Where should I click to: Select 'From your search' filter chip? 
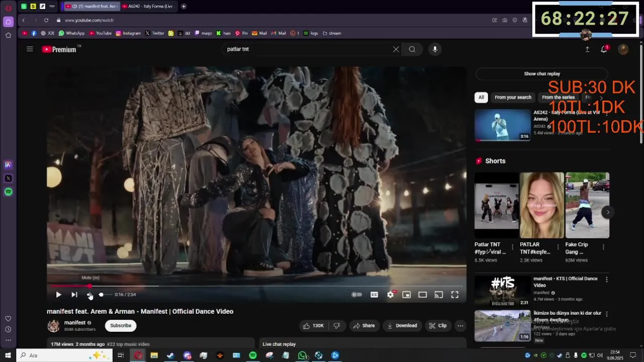[513, 98]
